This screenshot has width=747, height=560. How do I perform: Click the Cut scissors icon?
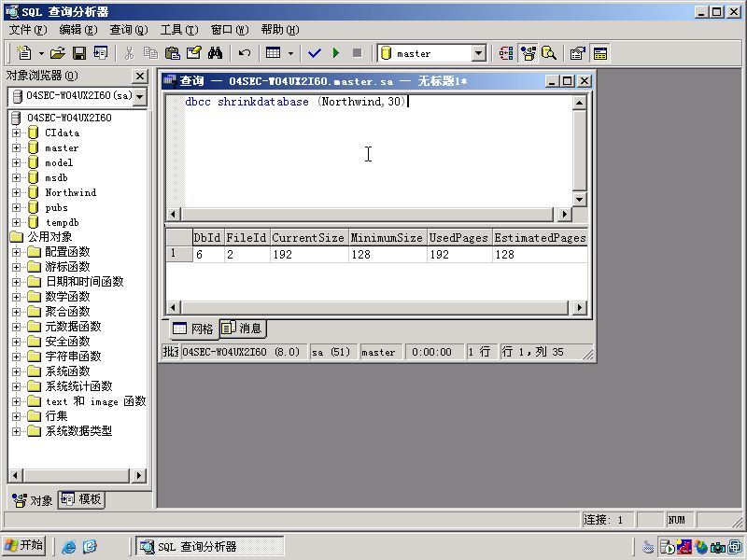point(129,53)
